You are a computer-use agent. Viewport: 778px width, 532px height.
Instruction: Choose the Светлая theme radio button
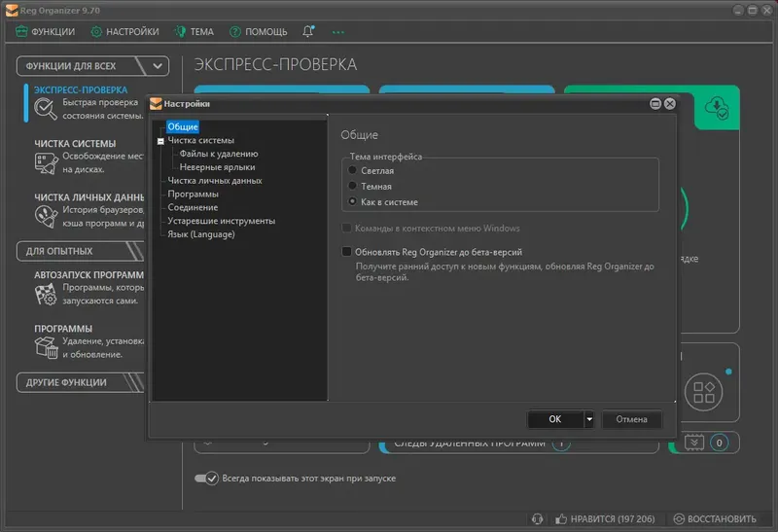tap(352, 170)
